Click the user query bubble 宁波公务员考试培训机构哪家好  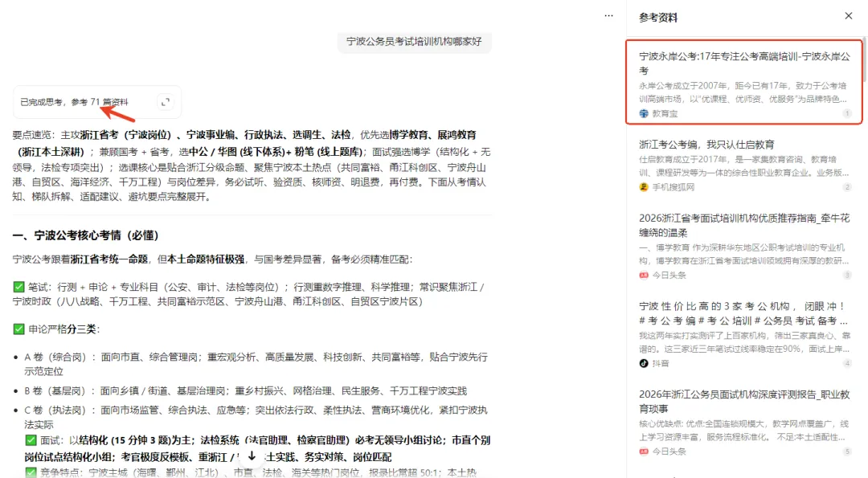(414, 42)
